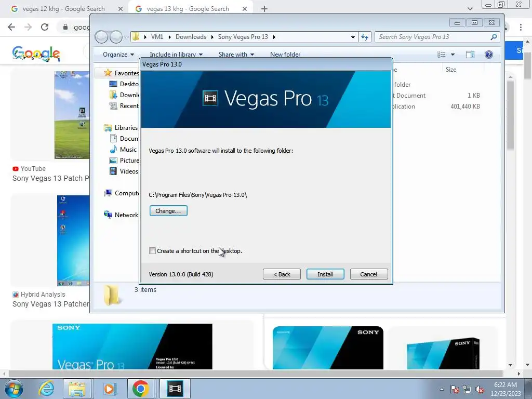Image resolution: width=532 pixels, height=399 pixels.
Task: Click the muted volume tray icon
Action: point(480,389)
